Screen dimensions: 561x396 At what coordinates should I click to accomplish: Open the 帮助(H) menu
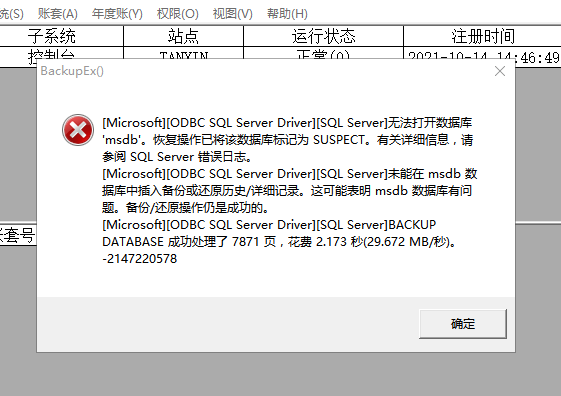point(287,14)
